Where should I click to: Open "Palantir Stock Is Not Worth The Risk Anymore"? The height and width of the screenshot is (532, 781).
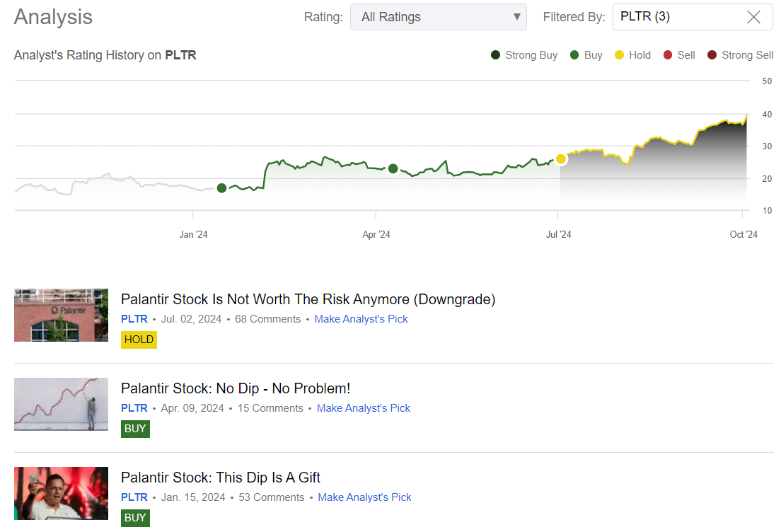pos(308,299)
